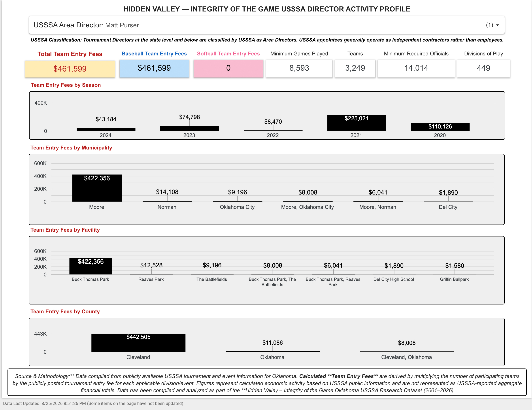Click the $12,528 value above Reaves Park
The width and height of the screenshot is (532, 410).
pyautogui.click(x=151, y=265)
